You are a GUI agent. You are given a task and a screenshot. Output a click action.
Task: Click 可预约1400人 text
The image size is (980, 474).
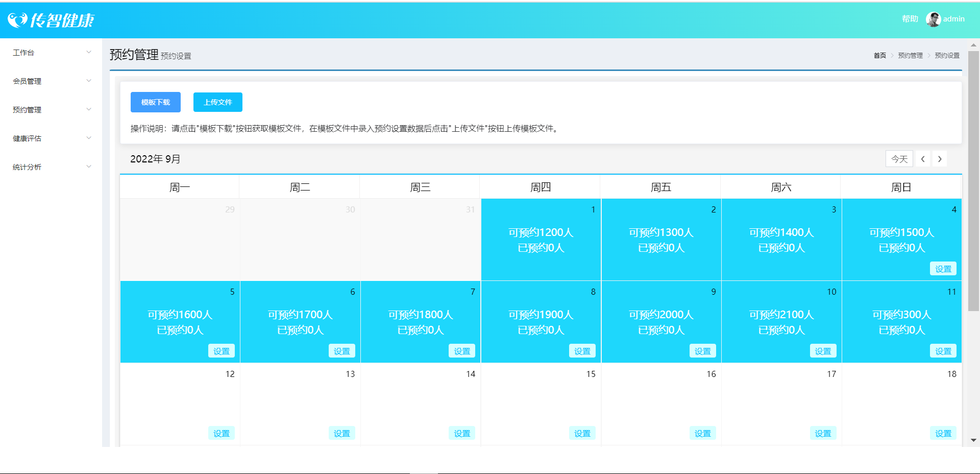pyautogui.click(x=781, y=232)
